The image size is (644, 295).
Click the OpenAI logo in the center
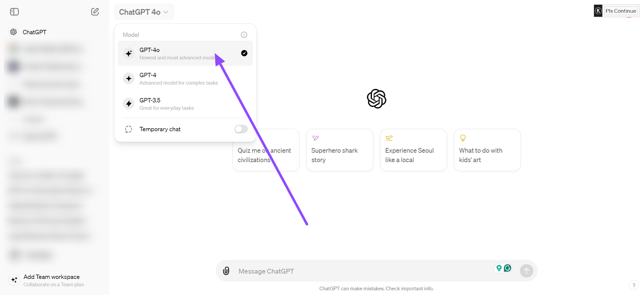click(x=377, y=99)
